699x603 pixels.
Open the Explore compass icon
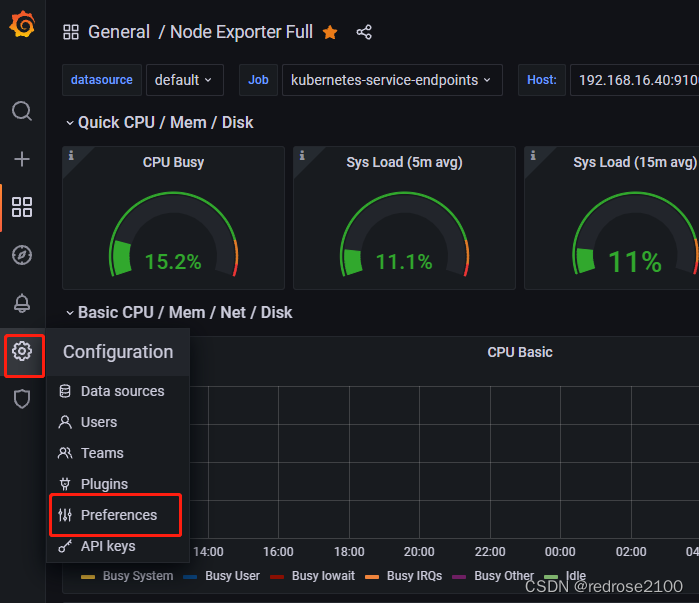pyautogui.click(x=22, y=255)
